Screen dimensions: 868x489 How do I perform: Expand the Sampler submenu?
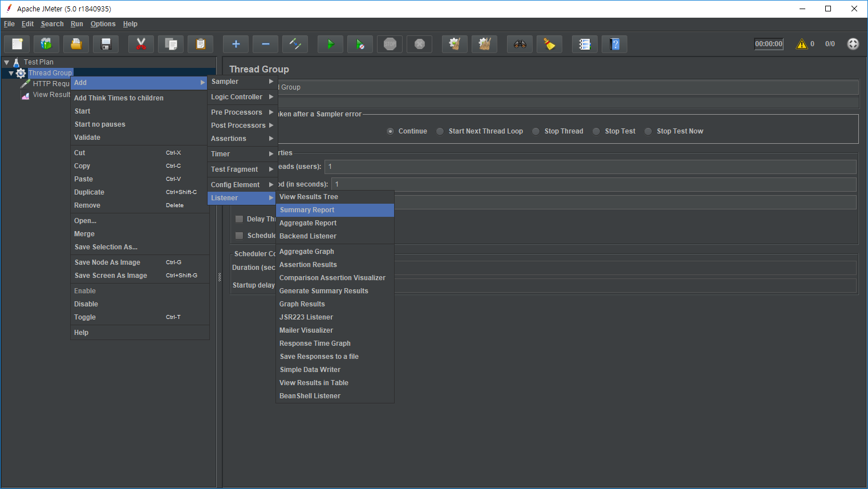pos(242,82)
